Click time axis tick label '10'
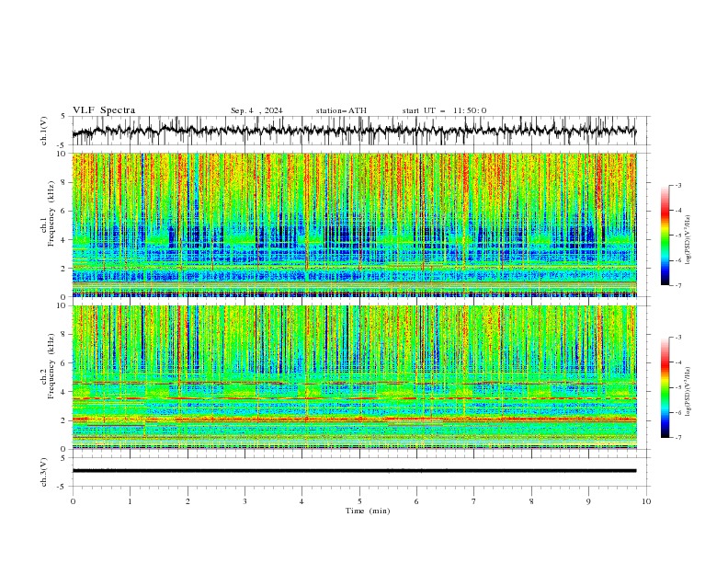The image size is (728, 563). [646, 501]
